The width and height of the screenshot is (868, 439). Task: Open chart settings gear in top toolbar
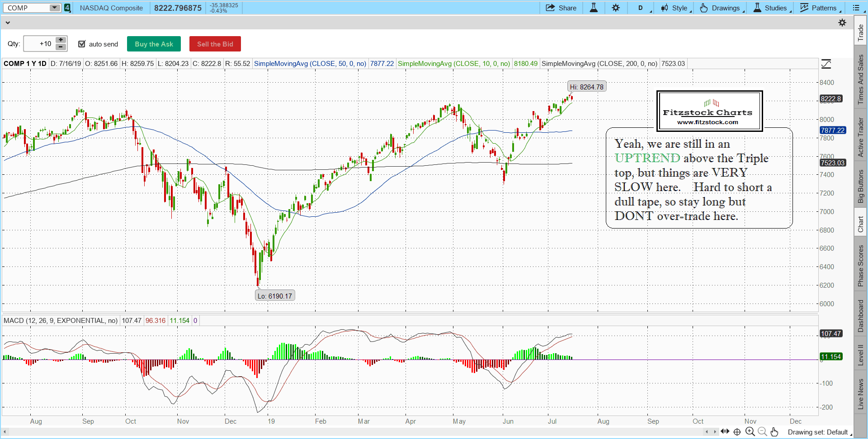click(616, 8)
